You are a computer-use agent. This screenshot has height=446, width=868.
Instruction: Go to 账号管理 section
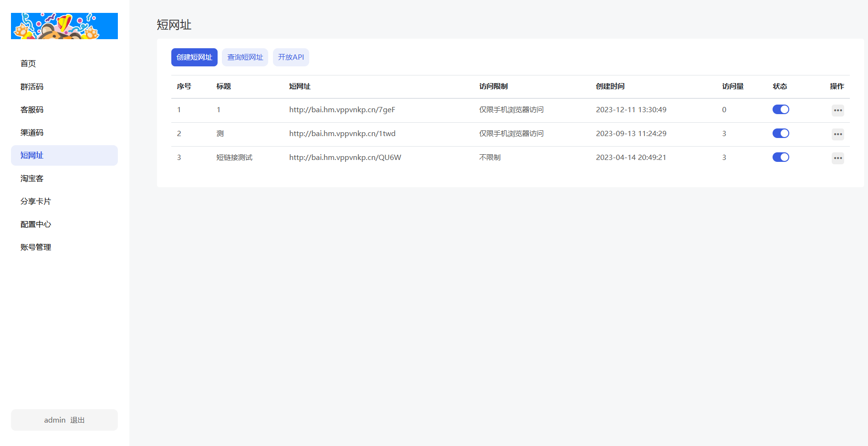click(x=36, y=247)
